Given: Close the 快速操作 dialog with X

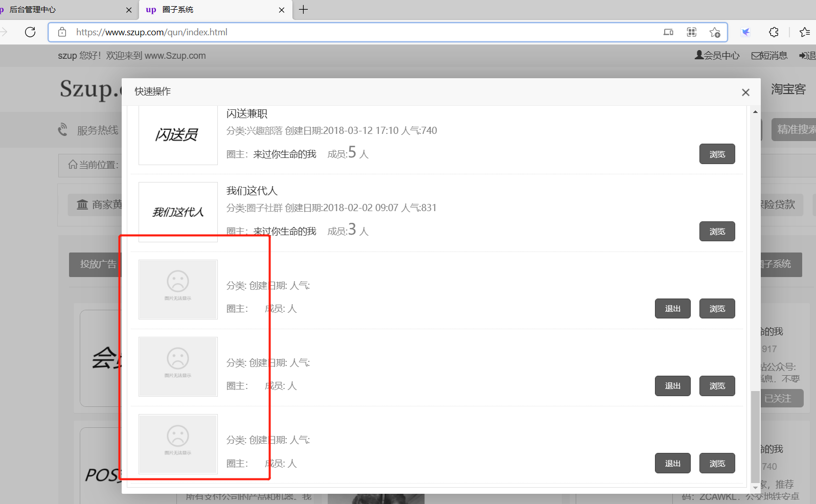Looking at the screenshot, I should tap(745, 92).
